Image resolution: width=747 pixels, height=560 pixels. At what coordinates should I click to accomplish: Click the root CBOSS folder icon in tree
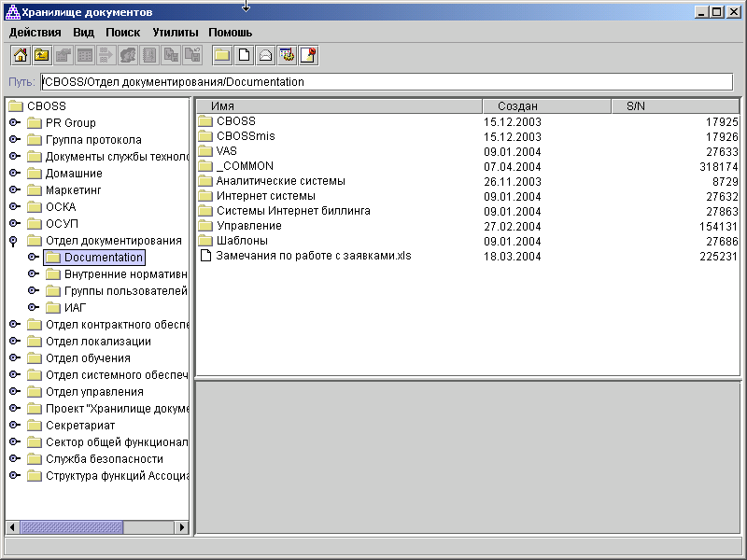16,105
